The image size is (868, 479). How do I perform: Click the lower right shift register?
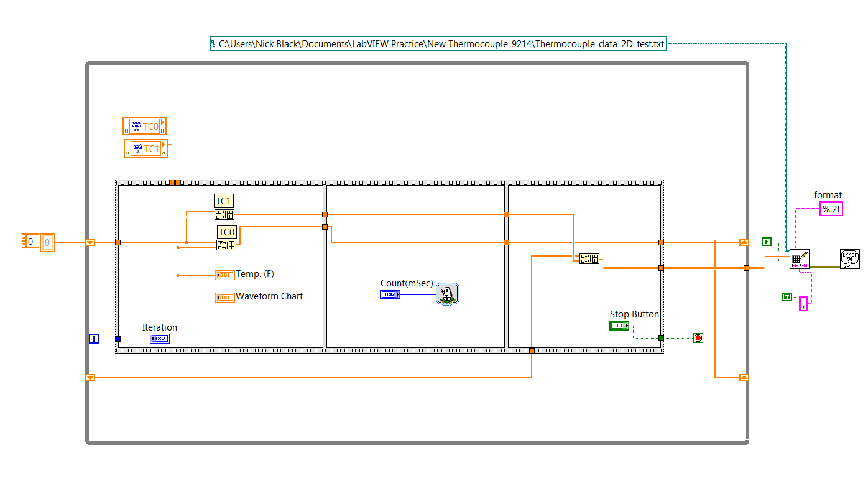point(744,377)
